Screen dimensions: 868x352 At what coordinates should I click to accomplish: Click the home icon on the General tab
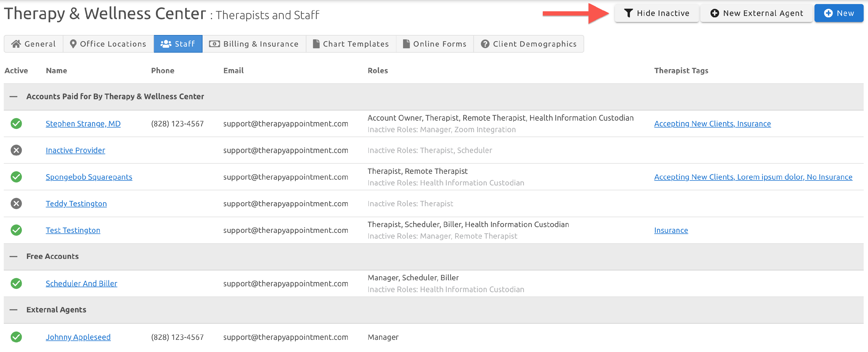tap(16, 43)
